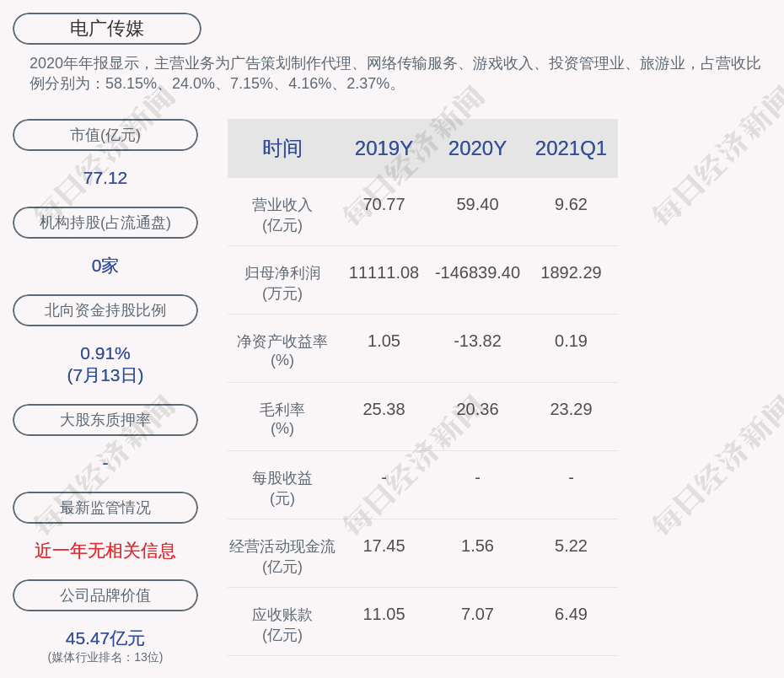Viewport: 784px width, 678px height.
Task: Select the 最新监管情况 label pill
Action: (x=105, y=508)
